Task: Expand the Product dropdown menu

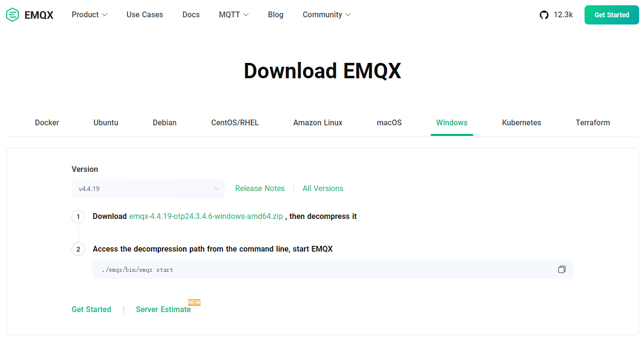Action: [x=89, y=15]
